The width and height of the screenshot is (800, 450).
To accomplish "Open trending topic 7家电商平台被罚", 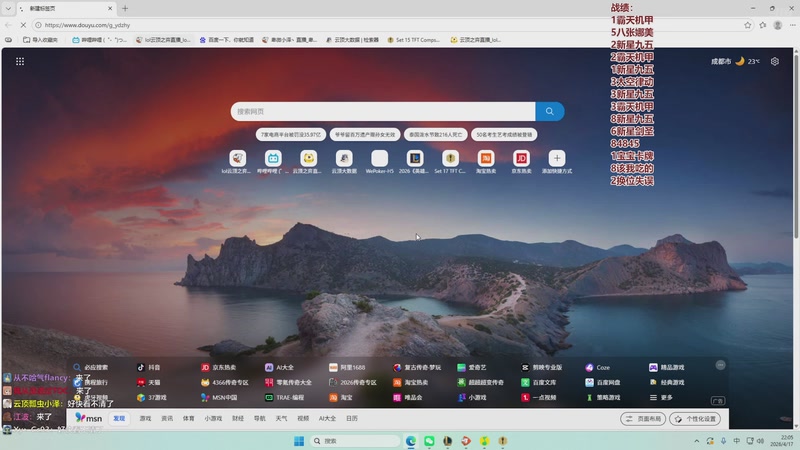I will click(291, 135).
